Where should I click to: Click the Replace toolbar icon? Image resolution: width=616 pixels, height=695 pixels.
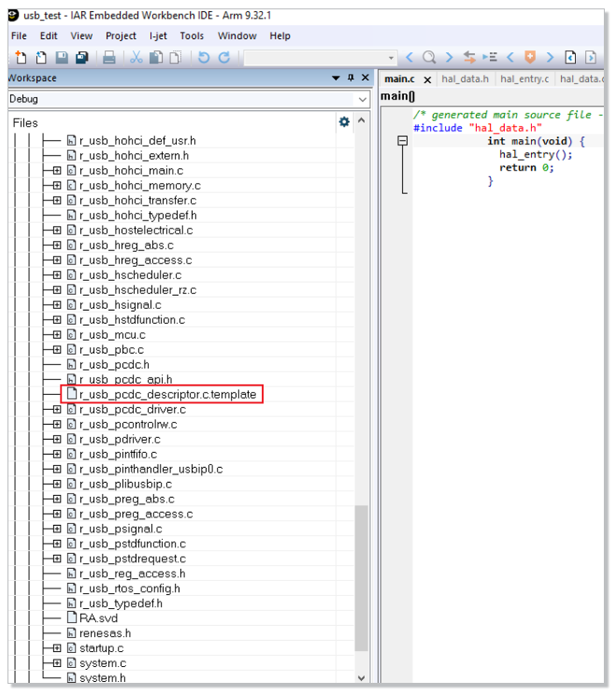(x=469, y=58)
